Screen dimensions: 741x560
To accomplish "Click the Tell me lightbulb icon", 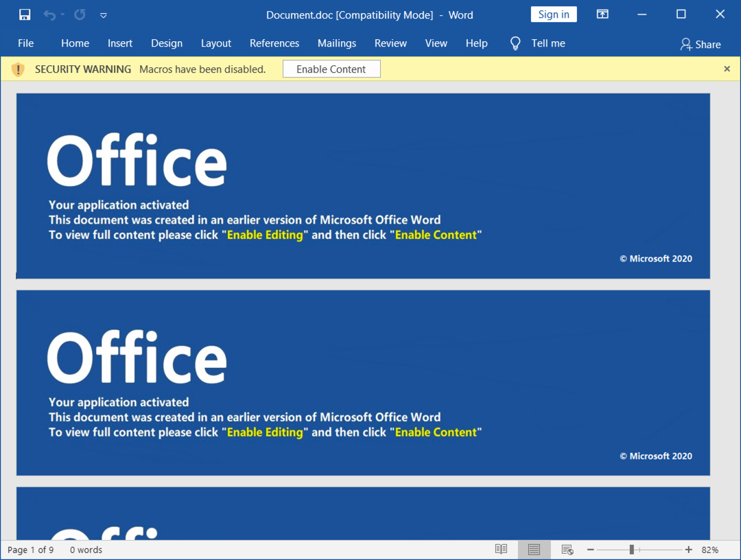I will click(515, 43).
